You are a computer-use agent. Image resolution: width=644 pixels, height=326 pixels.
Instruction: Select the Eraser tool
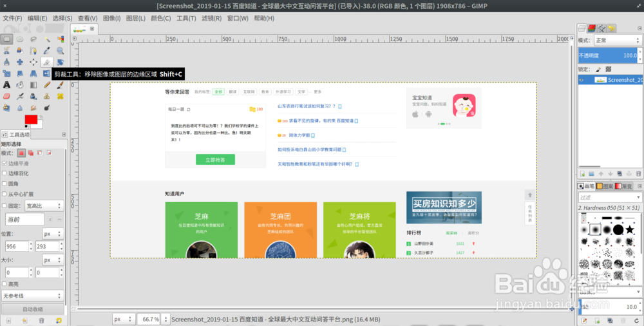coord(6,96)
